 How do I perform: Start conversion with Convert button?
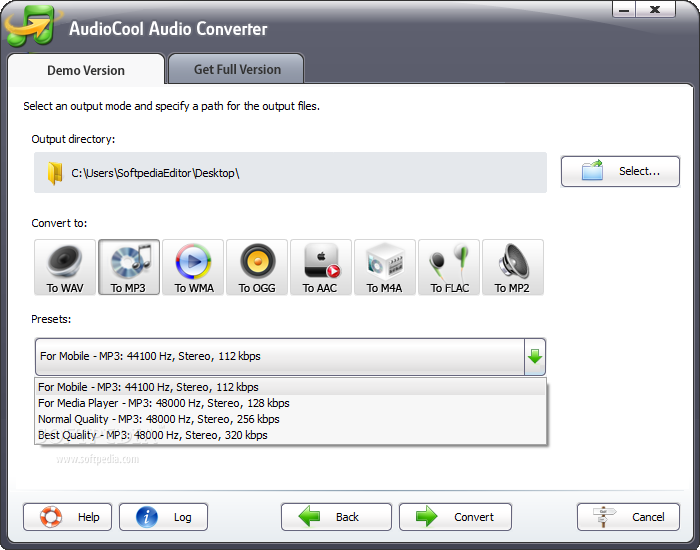pos(455,517)
